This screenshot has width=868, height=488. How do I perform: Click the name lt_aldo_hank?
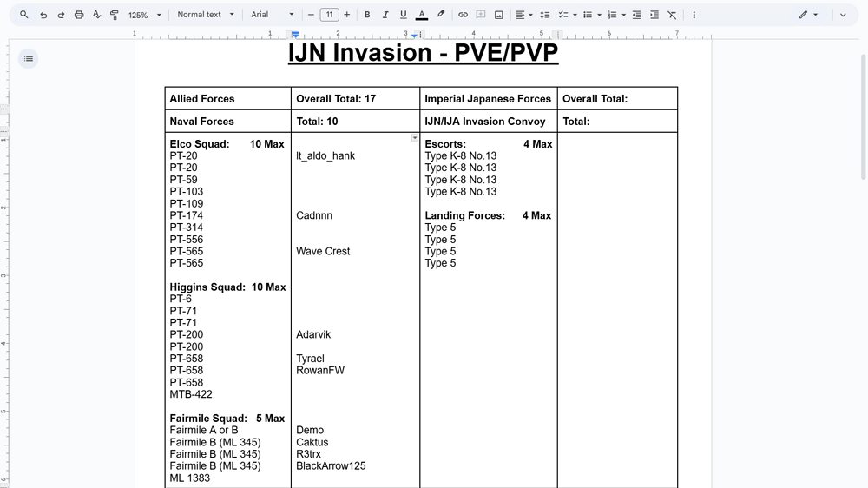(x=325, y=156)
